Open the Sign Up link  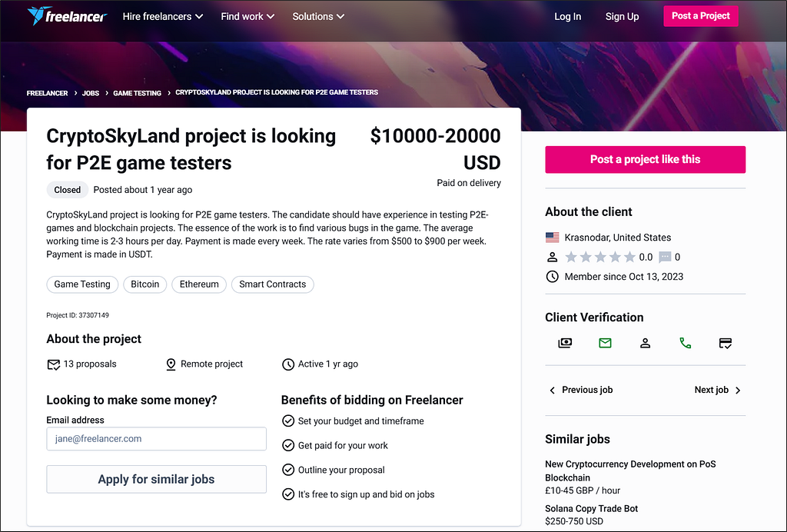[622, 17]
